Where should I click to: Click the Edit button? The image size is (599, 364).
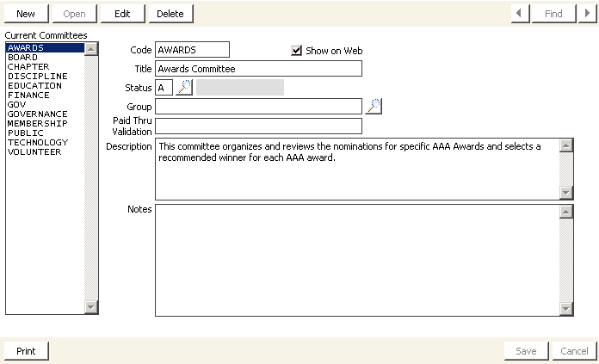122,14
